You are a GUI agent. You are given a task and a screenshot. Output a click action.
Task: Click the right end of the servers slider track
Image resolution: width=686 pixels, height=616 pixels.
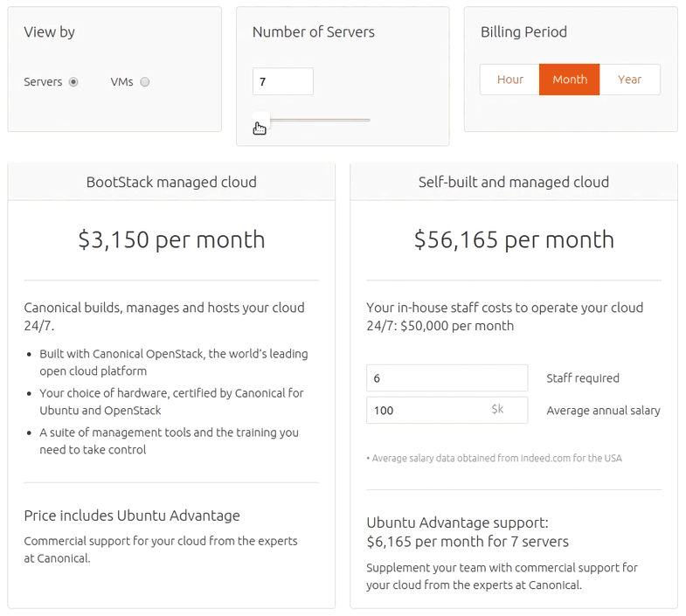coord(368,120)
